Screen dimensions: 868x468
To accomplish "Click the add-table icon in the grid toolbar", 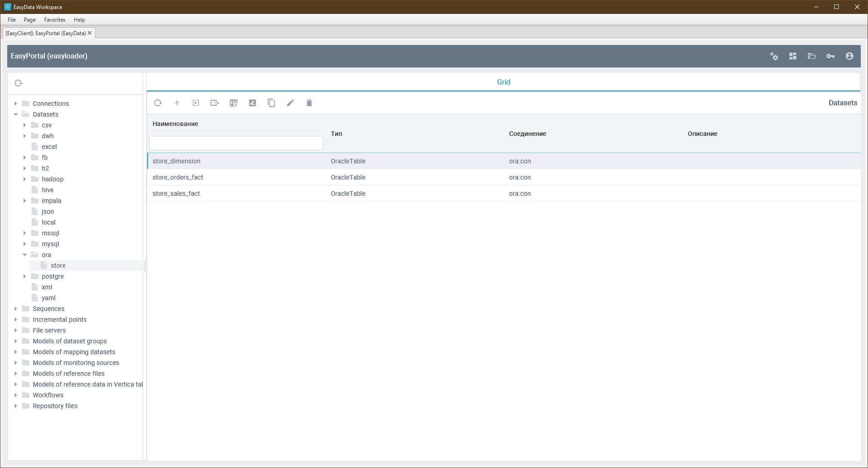I will (234, 103).
